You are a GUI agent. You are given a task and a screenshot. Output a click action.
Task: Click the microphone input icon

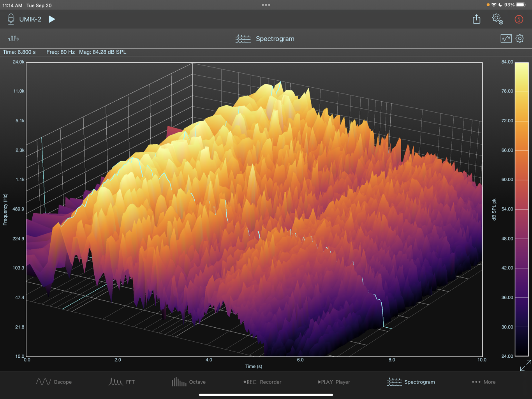click(11, 19)
